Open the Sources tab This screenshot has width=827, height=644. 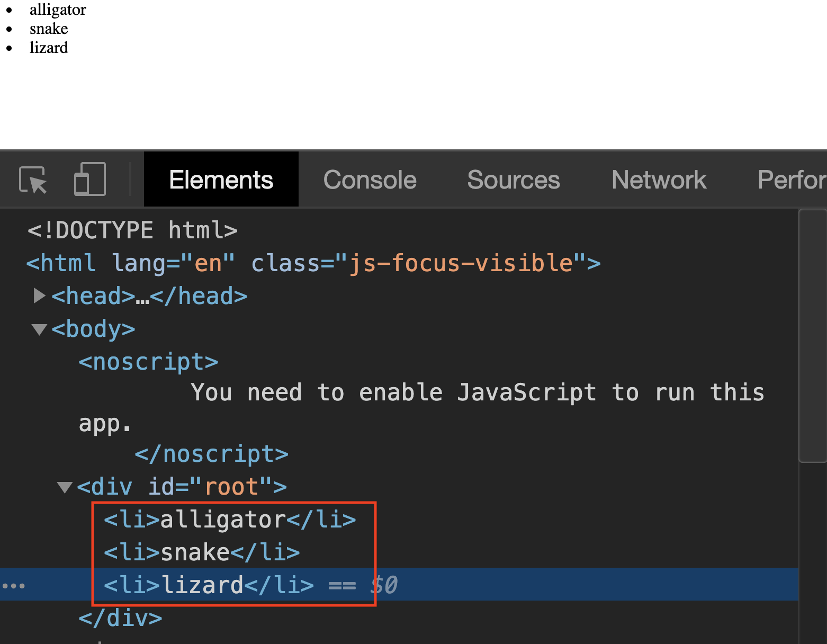tap(513, 180)
